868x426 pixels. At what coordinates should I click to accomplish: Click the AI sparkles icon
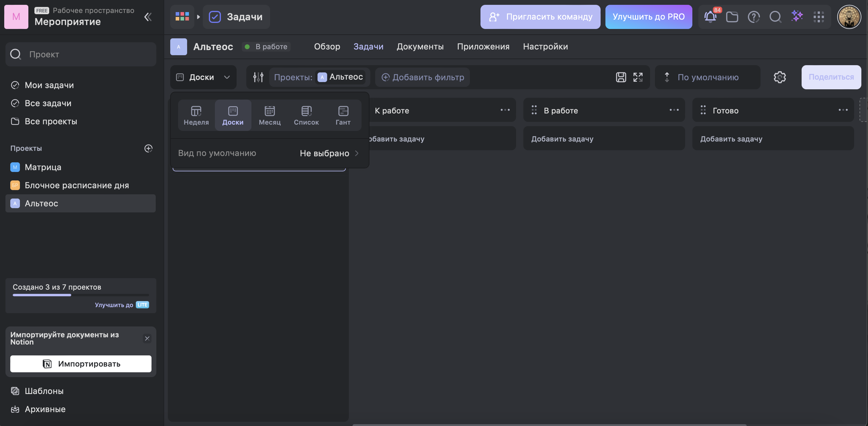point(797,16)
